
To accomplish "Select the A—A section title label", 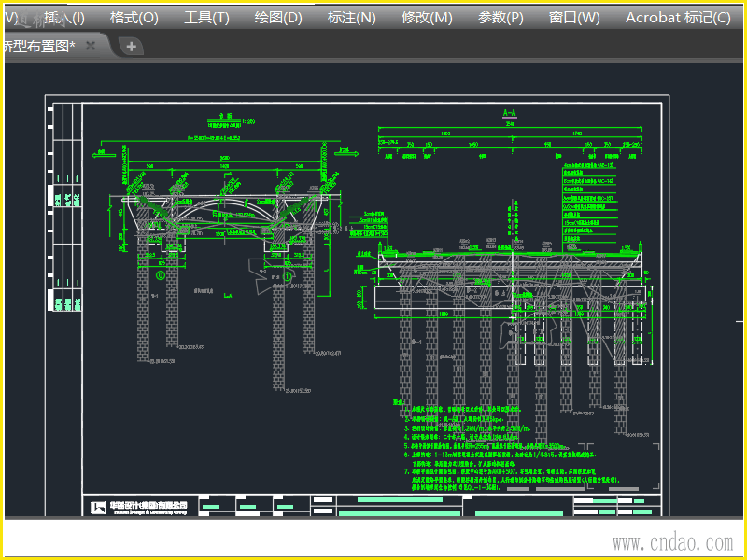I will coord(509,113).
